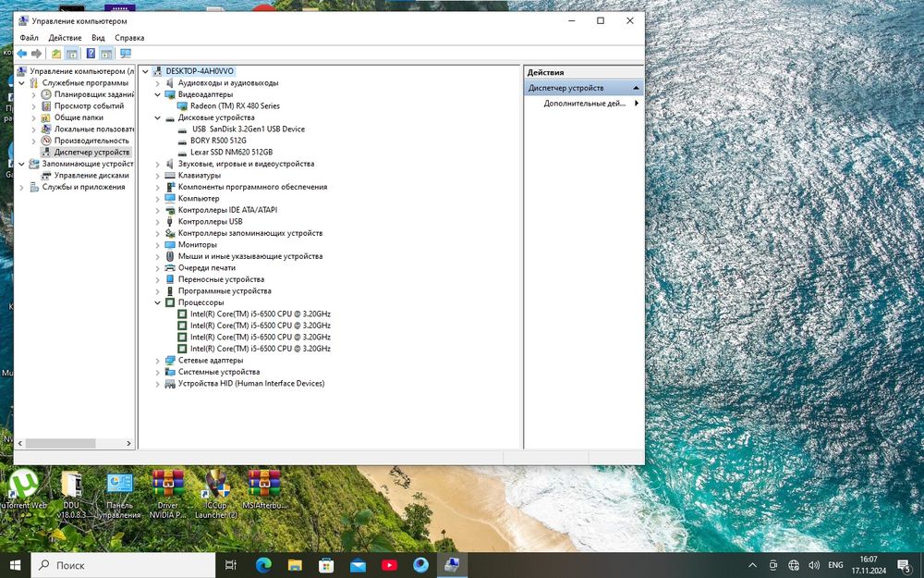Launch Microsoft Edge from the taskbar

pyautogui.click(x=262, y=565)
